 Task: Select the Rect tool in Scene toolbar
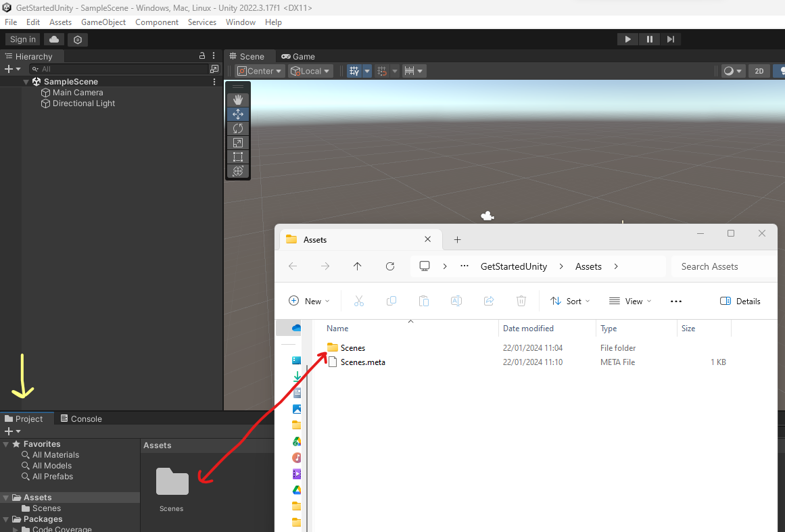238,157
